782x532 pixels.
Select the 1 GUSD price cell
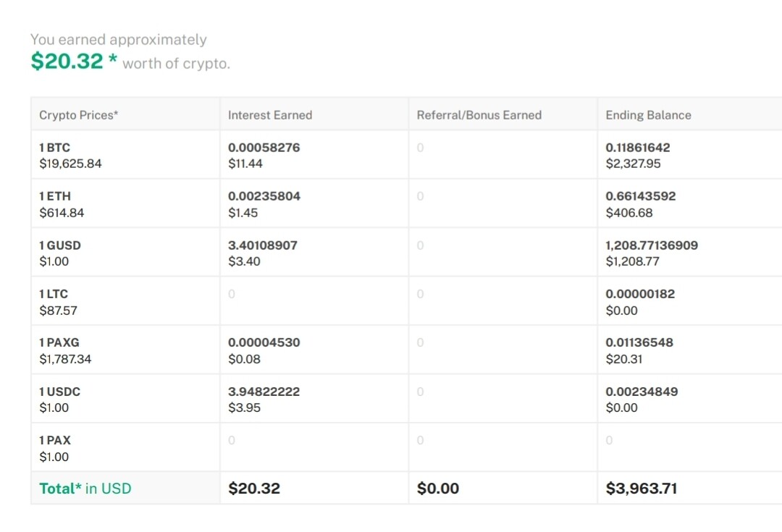coord(125,253)
